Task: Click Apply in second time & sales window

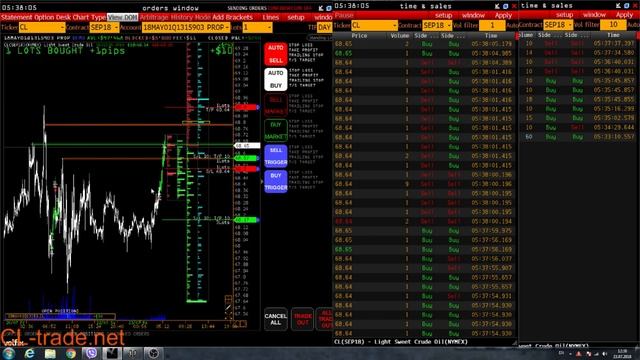Action: point(624,15)
